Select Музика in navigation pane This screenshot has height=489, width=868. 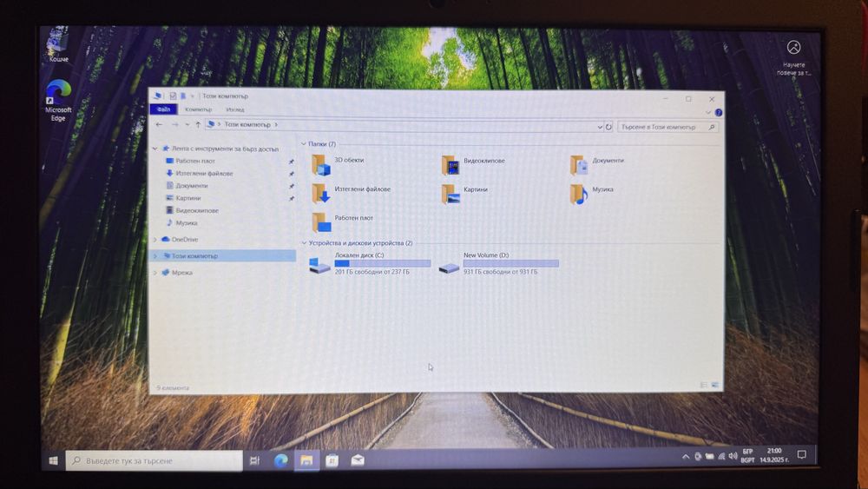[x=187, y=222]
